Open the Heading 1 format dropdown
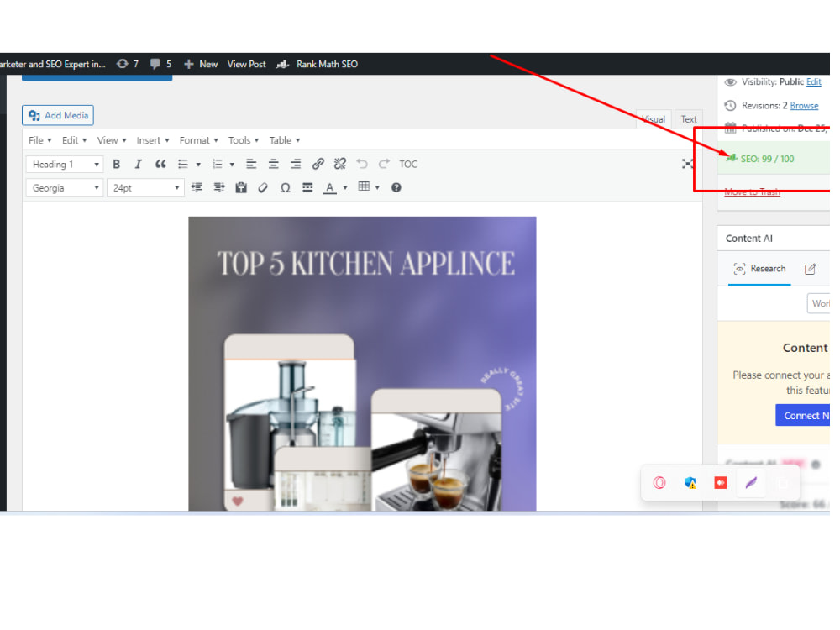 [65, 165]
